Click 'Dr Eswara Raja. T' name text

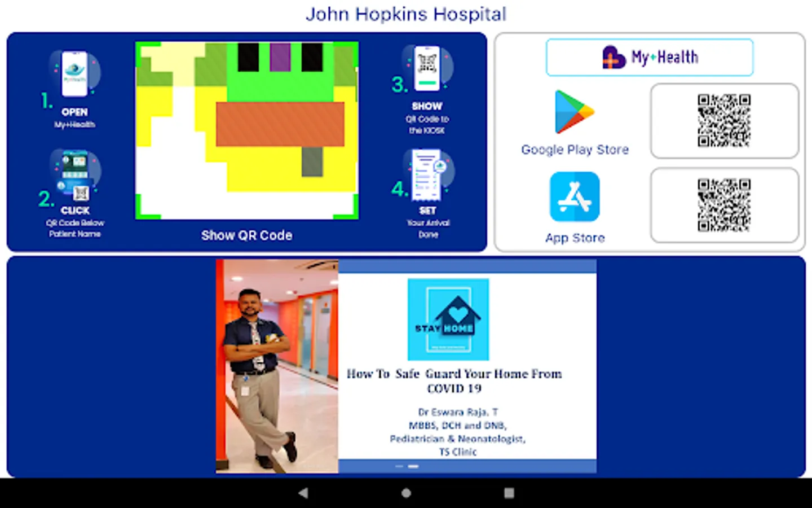pos(458,412)
